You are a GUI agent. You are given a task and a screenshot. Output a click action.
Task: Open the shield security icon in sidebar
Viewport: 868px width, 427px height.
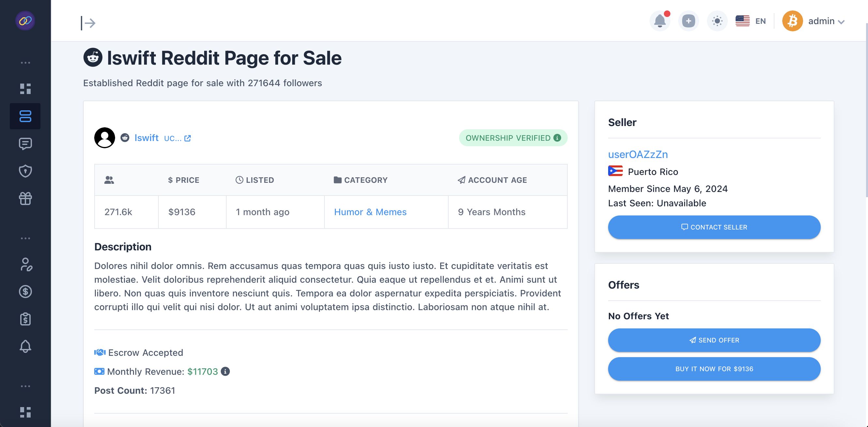(x=25, y=171)
